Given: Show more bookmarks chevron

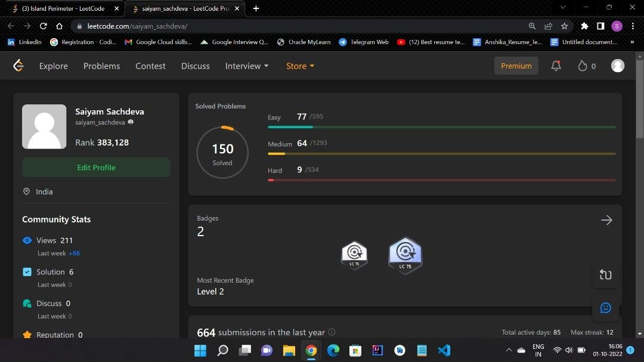Looking at the screenshot, I should 632,42.
